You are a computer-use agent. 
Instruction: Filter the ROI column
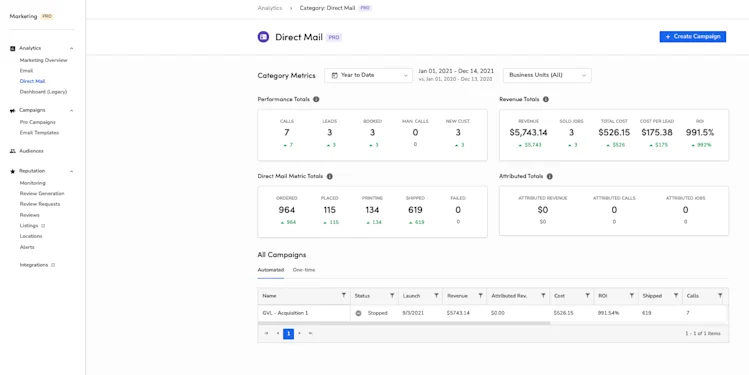coord(631,296)
